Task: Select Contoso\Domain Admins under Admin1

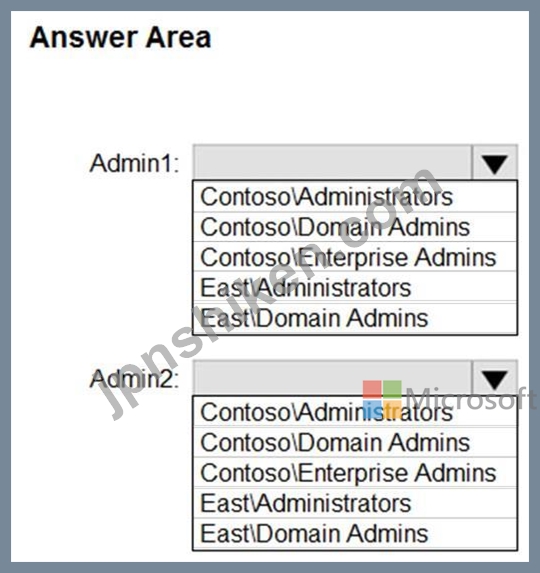Action: tap(355, 227)
